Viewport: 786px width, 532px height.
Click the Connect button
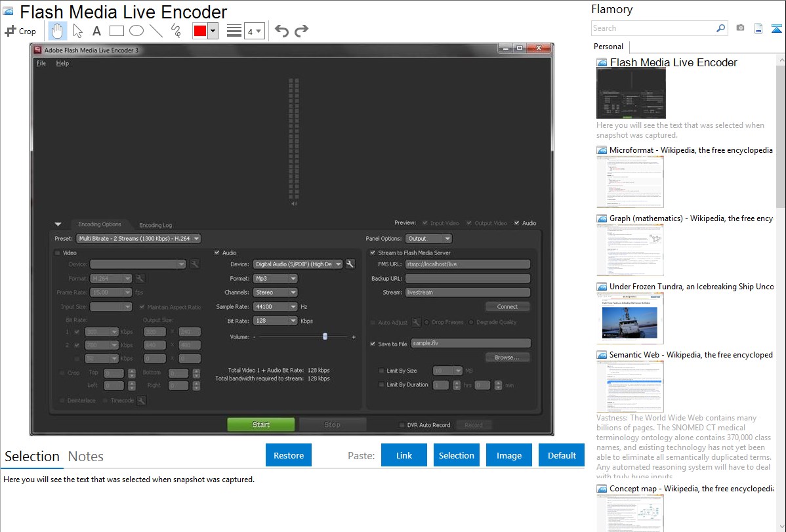[507, 306]
